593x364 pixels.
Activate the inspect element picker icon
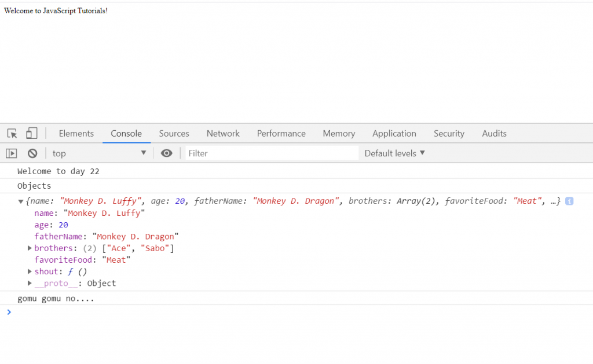[12, 134]
